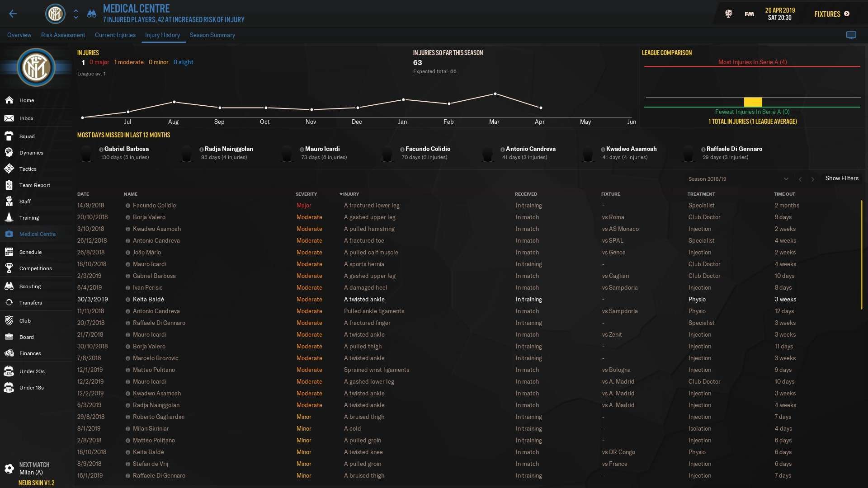
Task: Sort table by INJURY column header
Action: (x=350, y=194)
